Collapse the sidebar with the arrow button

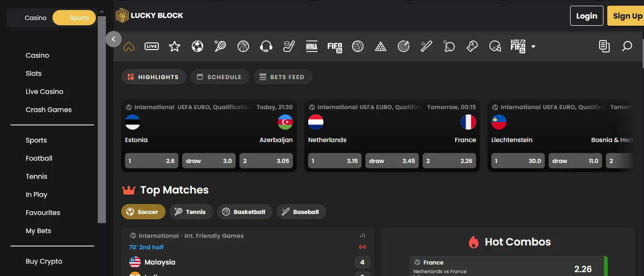click(x=114, y=39)
